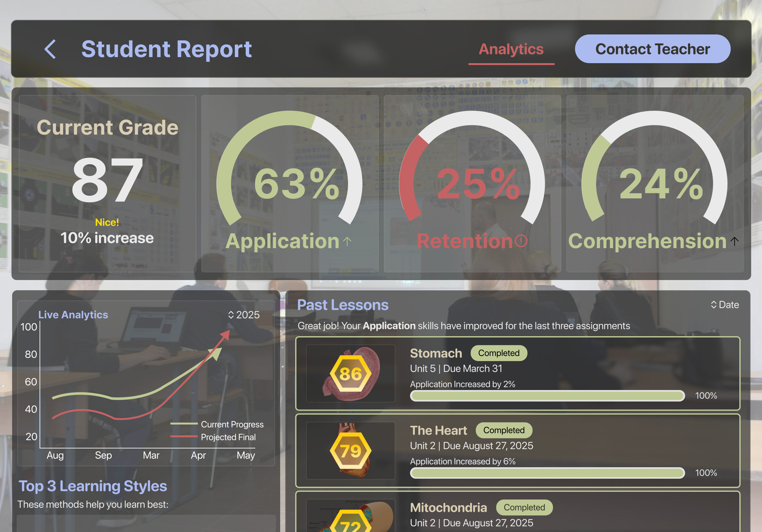Open the Date sort selector for Past Lessons

[724, 305]
